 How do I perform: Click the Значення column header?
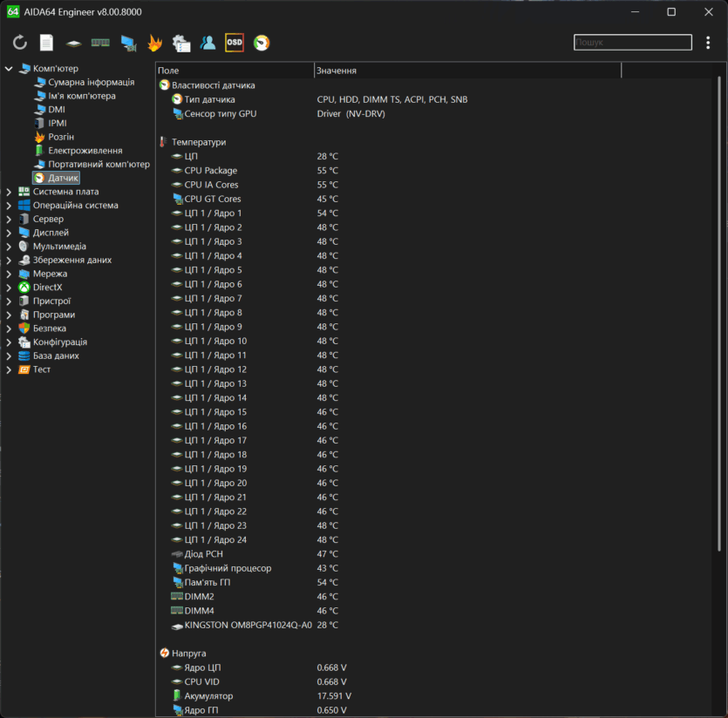tap(466, 71)
